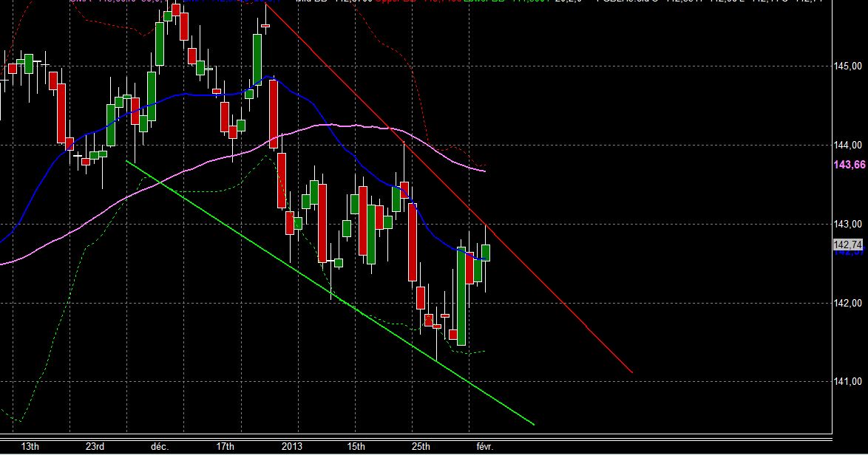Click the 23rd date label

(x=95, y=446)
